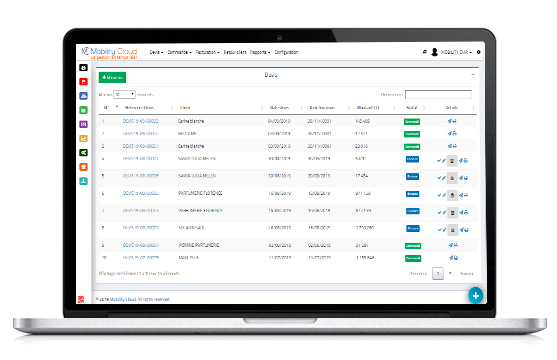The height and width of the screenshot is (360, 557).
Task: Open the purple sidebar icon
Action: point(83,124)
